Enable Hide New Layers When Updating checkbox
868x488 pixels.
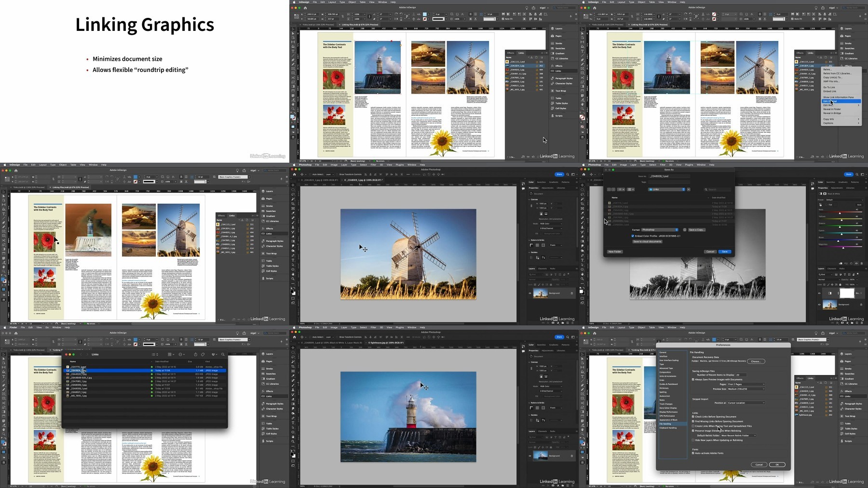point(693,440)
